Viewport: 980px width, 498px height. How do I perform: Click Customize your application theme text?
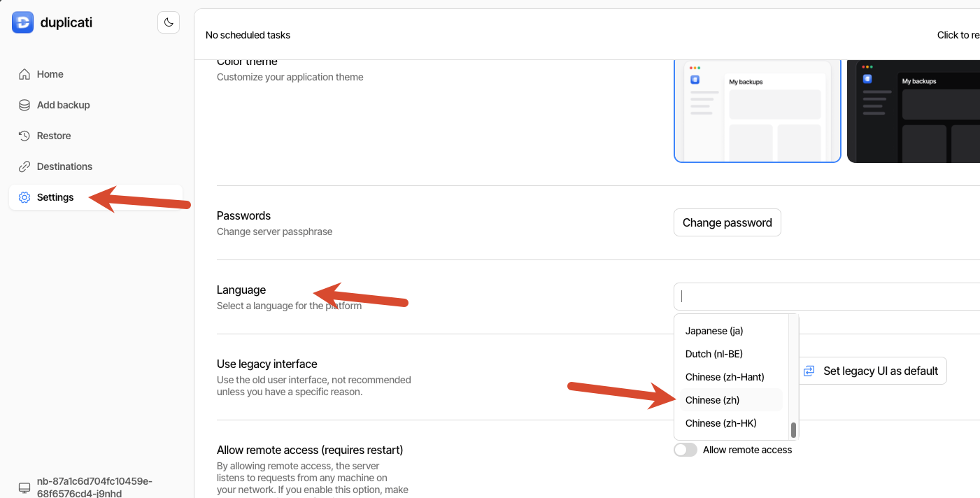(290, 77)
